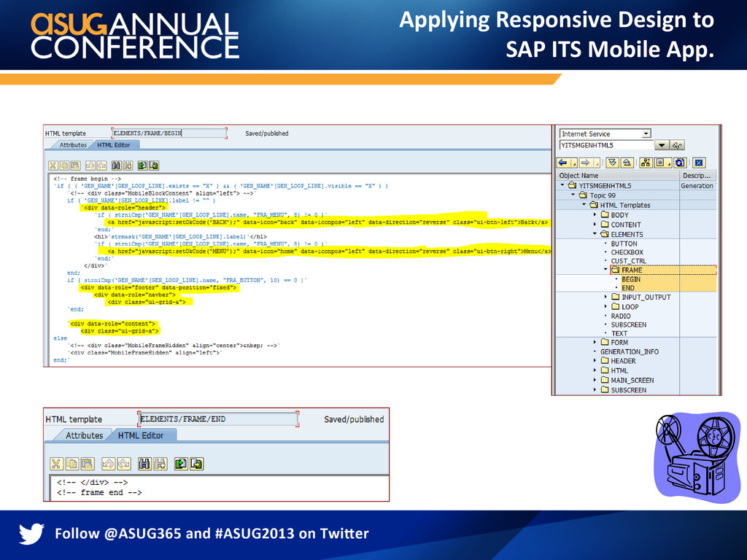Click Redo icon in FRAME/END editor toolbar
The image size is (747, 560).
[124, 463]
